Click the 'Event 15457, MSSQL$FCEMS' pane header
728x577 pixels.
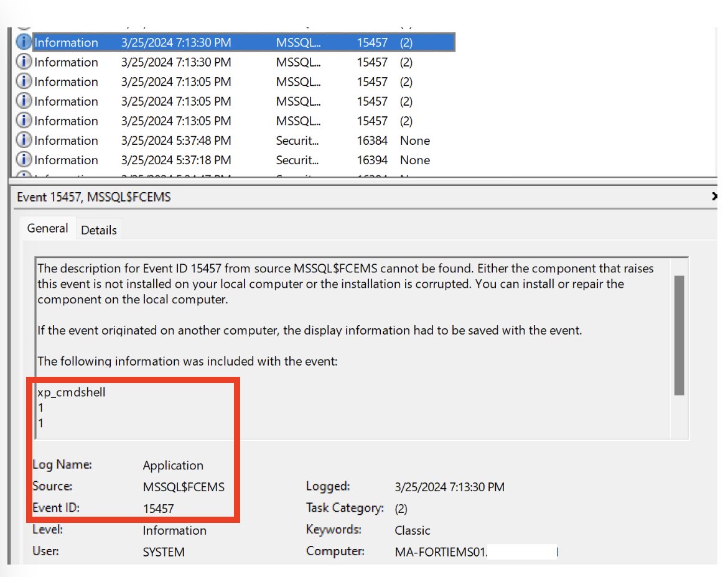(x=94, y=197)
